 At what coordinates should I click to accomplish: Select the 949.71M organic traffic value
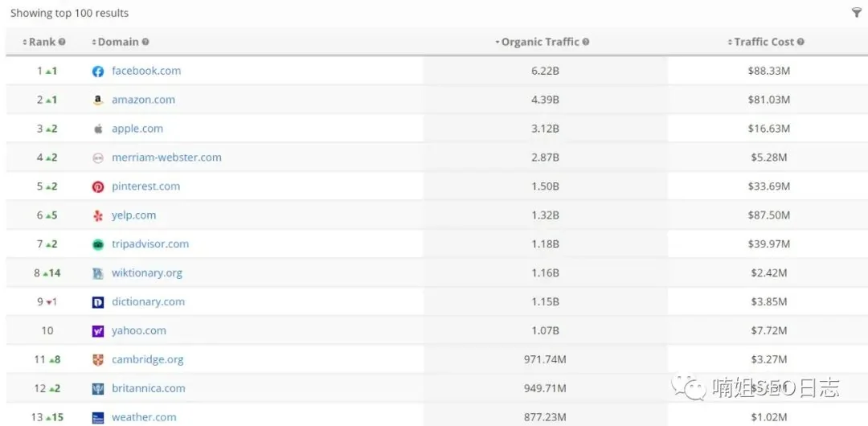pos(545,387)
